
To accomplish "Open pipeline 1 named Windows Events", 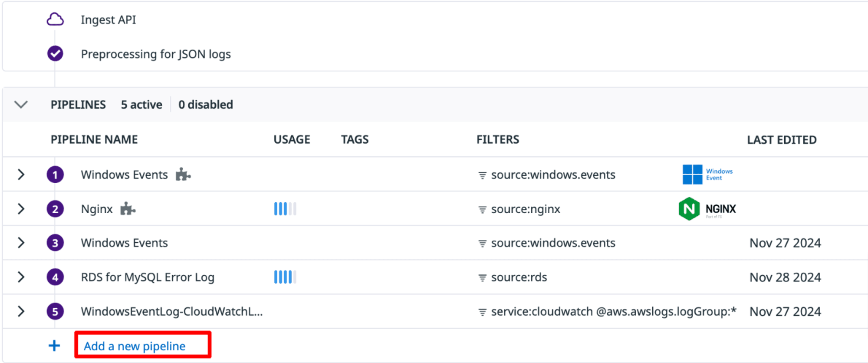I will (x=124, y=175).
